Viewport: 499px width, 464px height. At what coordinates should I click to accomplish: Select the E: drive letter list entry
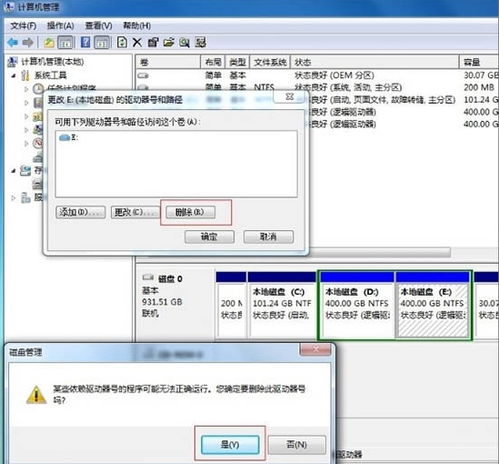[69, 137]
